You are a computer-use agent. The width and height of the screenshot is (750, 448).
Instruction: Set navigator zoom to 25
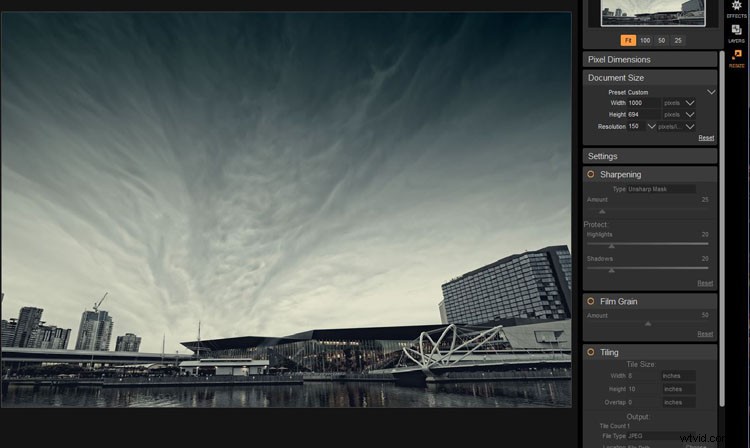[678, 40]
